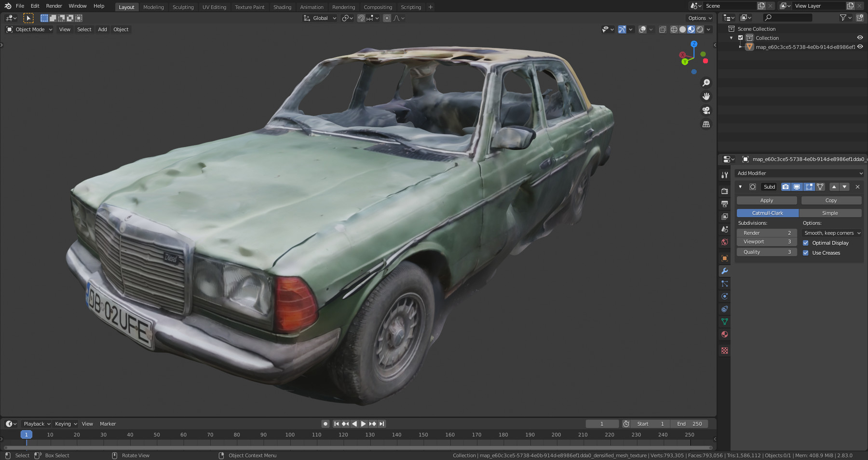Screen dimensions: 868x460
Task: Hide the Collection in the outliner
Action: click(859, 37)
